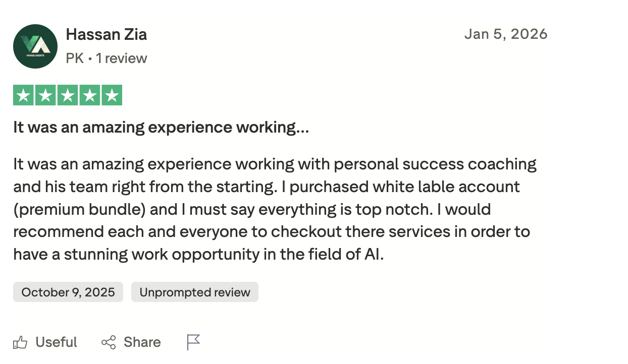Click the second star of the rating
This screenshot has width=628, height=364.
click(x=45, y=95)
